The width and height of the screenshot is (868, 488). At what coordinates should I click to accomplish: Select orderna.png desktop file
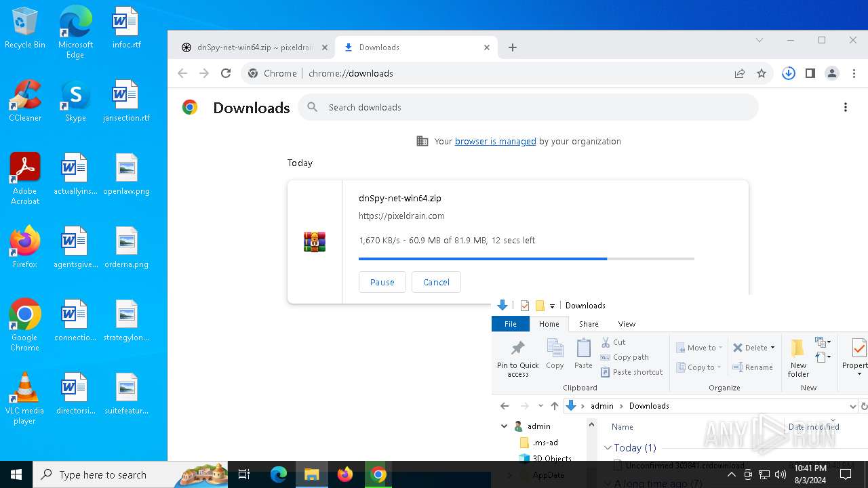click(127, 248)
